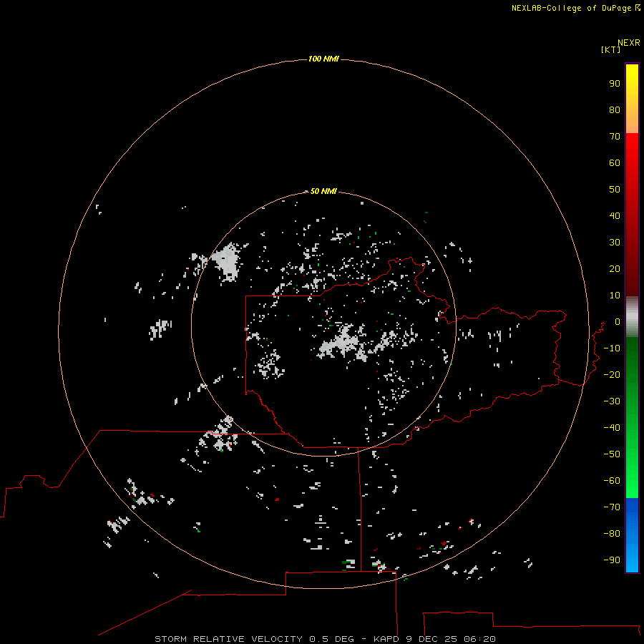Viewport: 644px width, 644px height.
Task: Click the 60 value on velocity scale
Action: click(x=615, y=162)
